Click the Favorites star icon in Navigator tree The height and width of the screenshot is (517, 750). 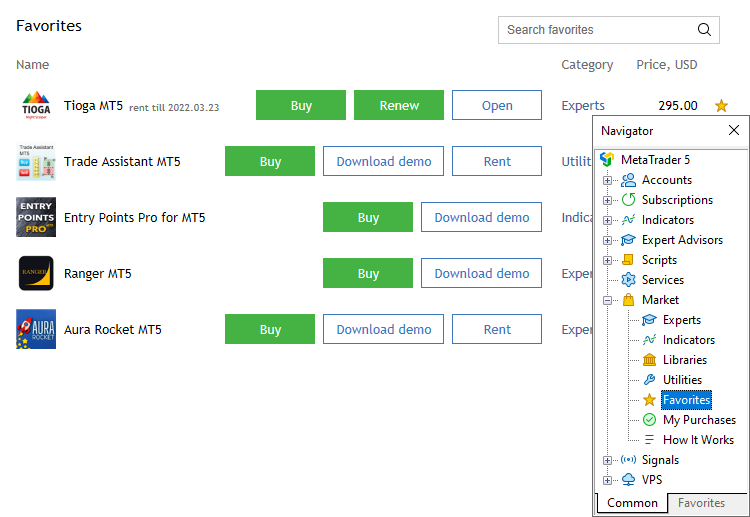(649, 400)
